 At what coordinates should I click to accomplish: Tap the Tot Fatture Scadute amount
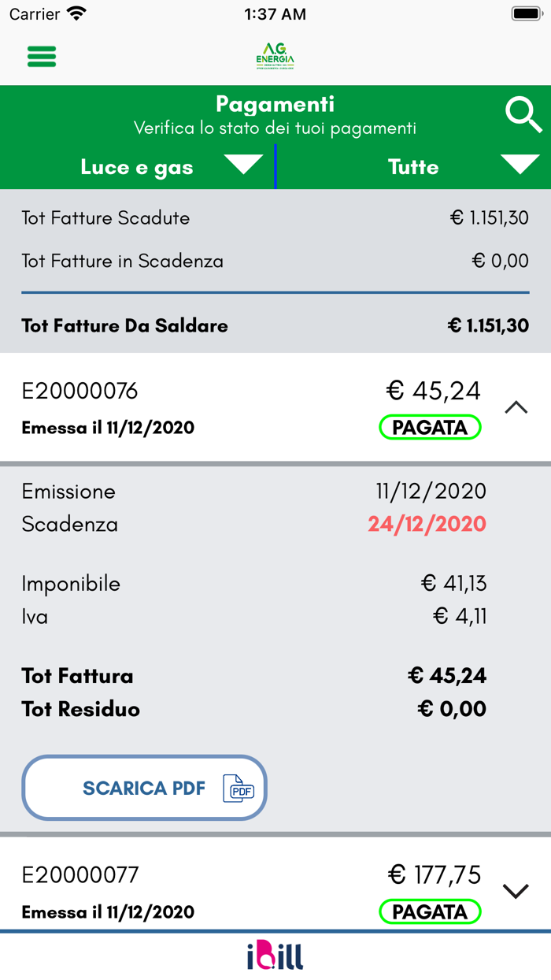point(489,218)
